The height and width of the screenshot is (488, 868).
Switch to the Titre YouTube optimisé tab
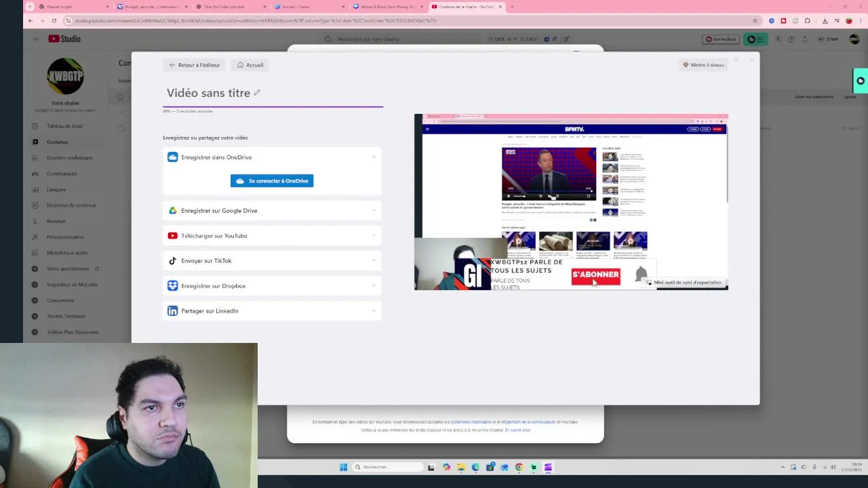pyautogui.click(x=231, y=7)
